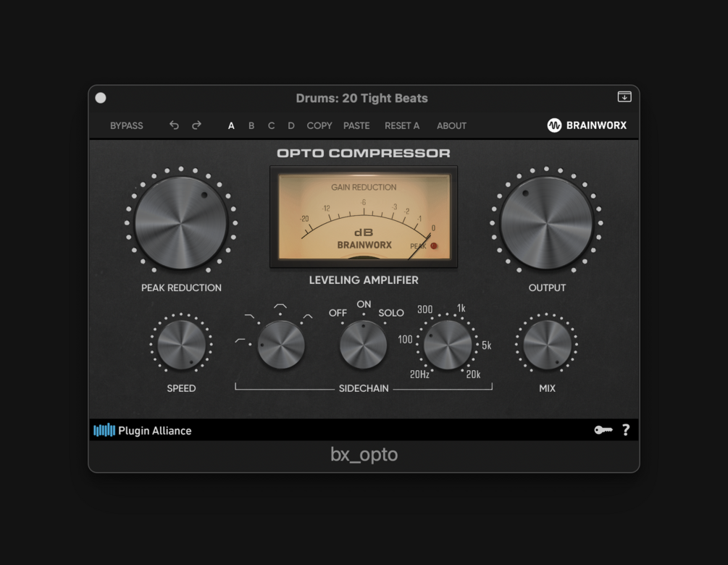Click the MIX knob
The image size is (728, 565).
[547, 345]
